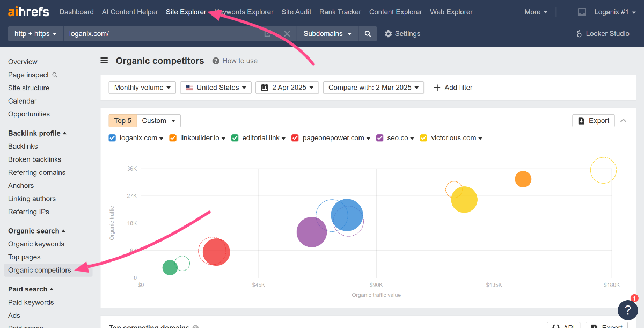
Task: Click the Export button above the chart
Action: coord(593,121)
